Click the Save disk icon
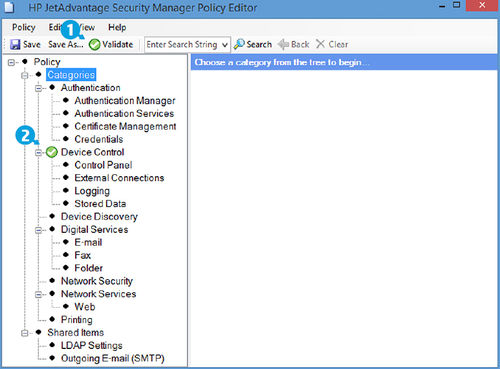Image resolution: width=500 pixels, height=369 pixels. 15,44
